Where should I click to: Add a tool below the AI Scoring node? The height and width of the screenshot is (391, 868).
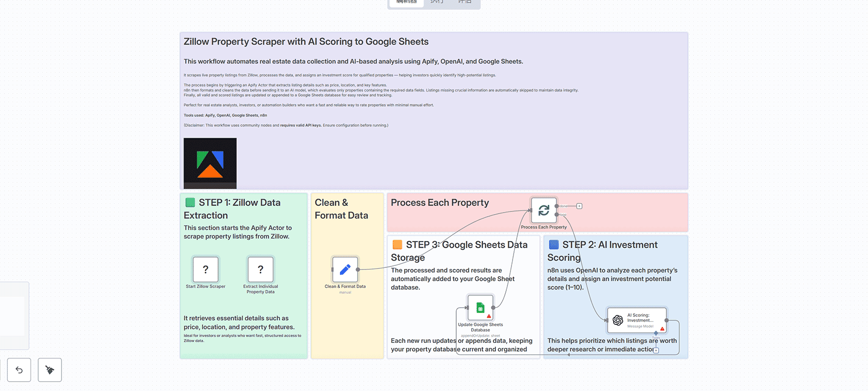click(x=656, y=350)
